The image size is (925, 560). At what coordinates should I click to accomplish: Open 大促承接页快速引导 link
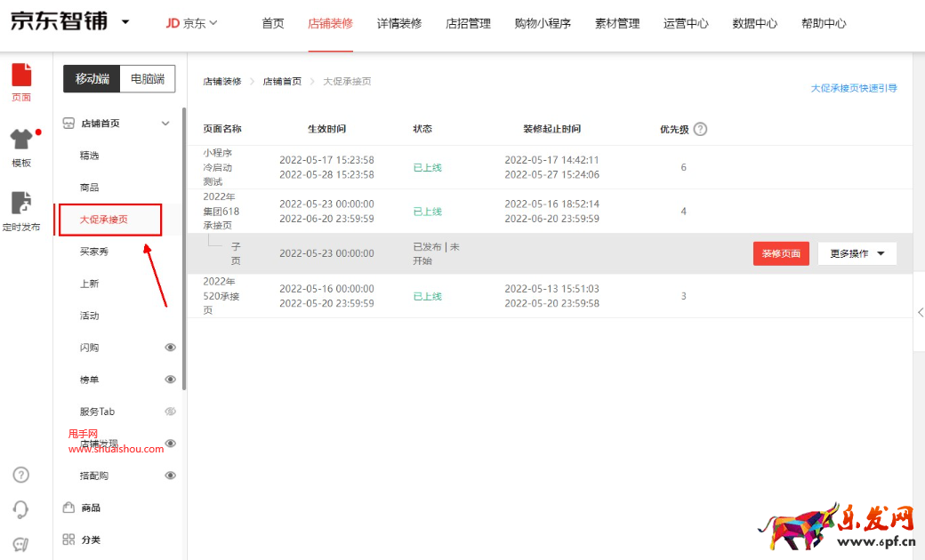[x=853, y=88]
